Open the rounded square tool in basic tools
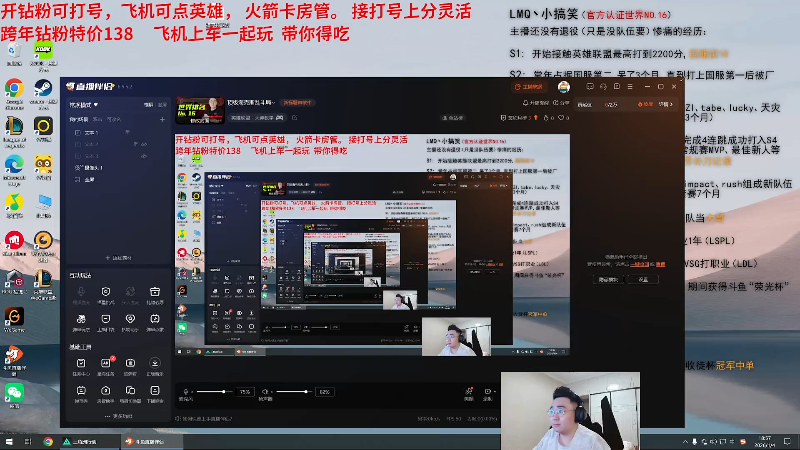This screenshot has height=450, width=800. [x=130, y=363]
